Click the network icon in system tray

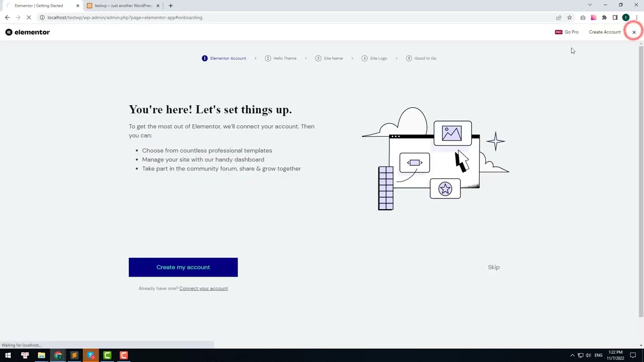pyautogui.click(x=580, y=355)
